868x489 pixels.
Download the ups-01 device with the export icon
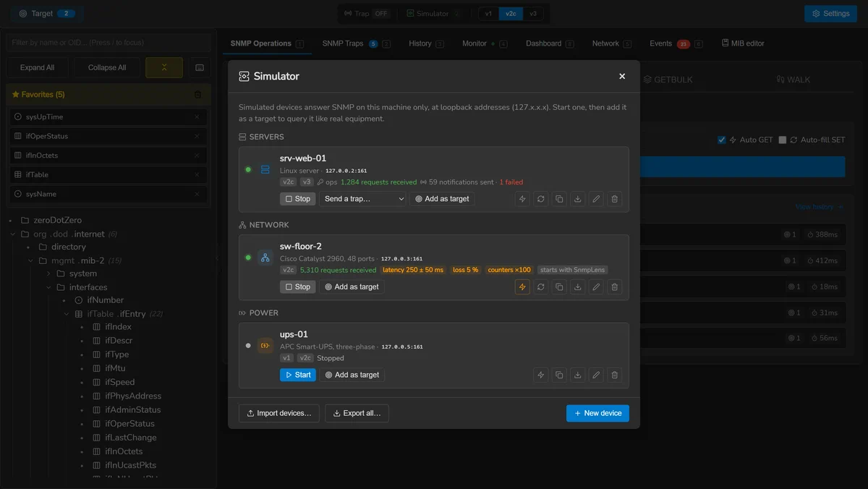(x=577, y=375)
